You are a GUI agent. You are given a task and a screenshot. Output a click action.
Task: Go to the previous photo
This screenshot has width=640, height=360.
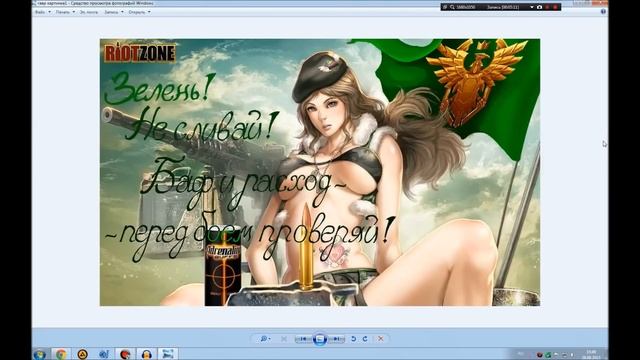coord(303,339)
